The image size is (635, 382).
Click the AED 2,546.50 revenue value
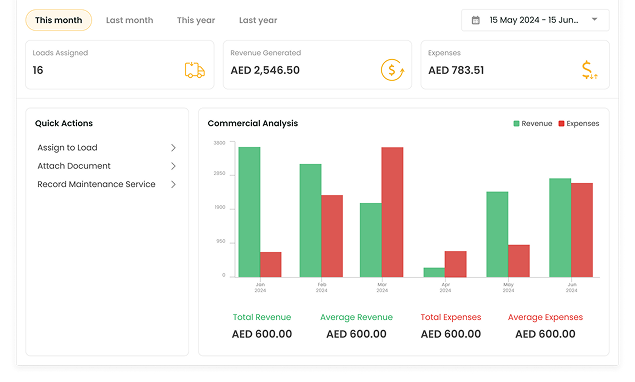tap(265, 70)
